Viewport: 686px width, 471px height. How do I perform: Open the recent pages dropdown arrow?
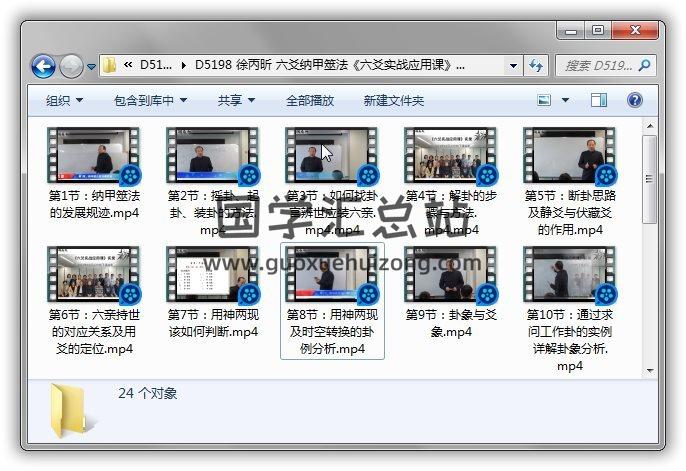pyautogui.click(x=91, y=67)
